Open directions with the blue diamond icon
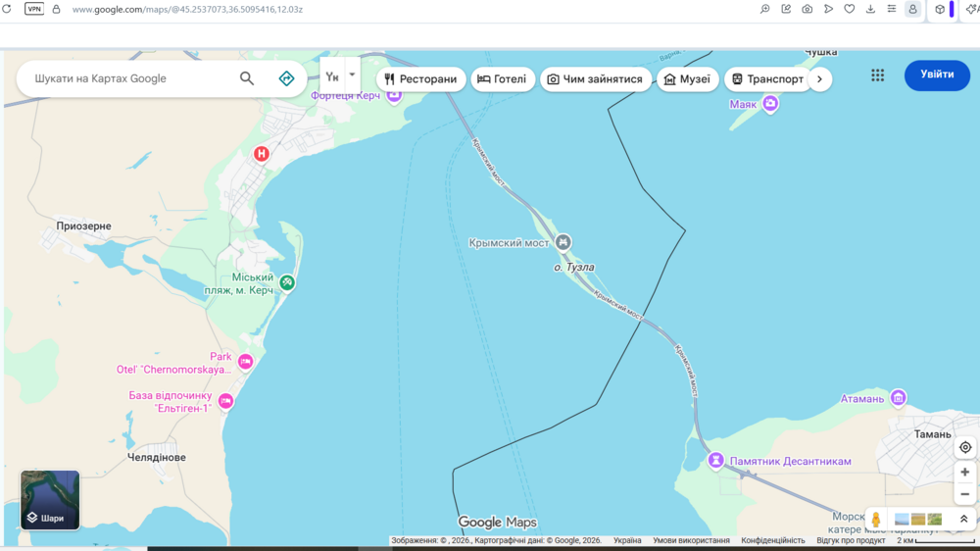This screenshot has width=980, height=551. tap(286, 78)
